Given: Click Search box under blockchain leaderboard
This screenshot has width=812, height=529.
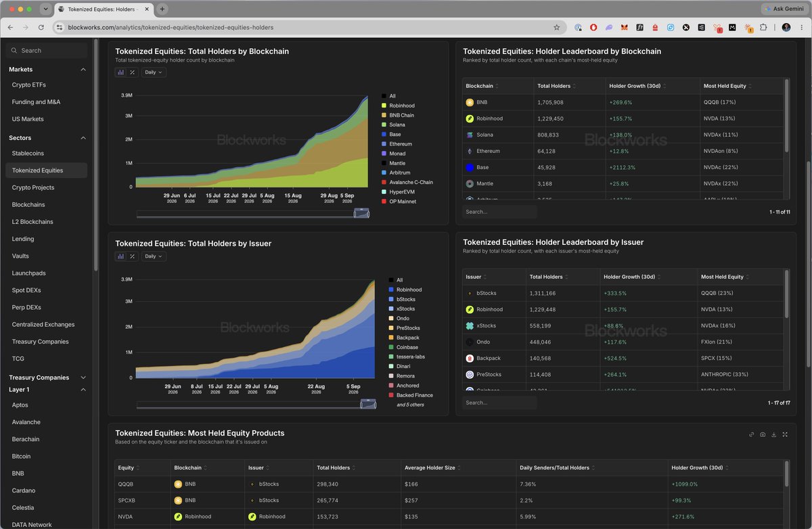Looking at the screenshot, I should 499,212.
